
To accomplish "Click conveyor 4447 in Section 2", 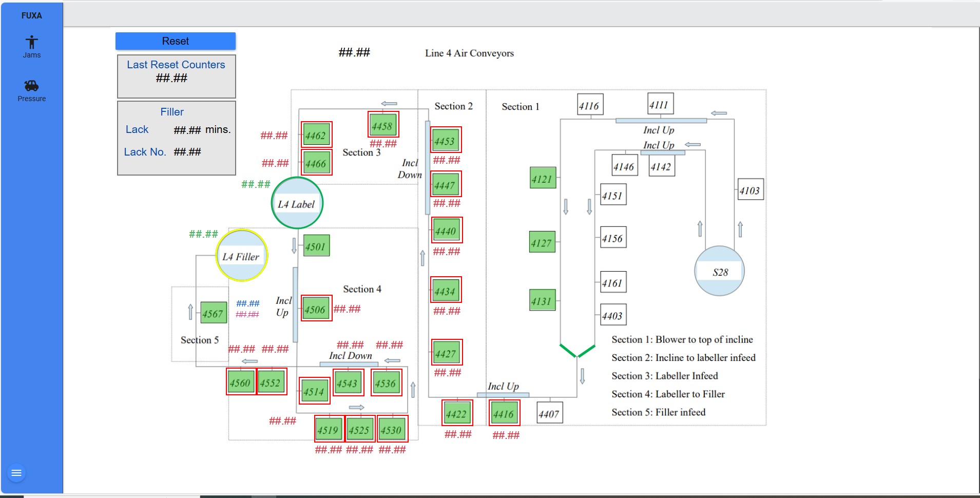I will (446, 184).
